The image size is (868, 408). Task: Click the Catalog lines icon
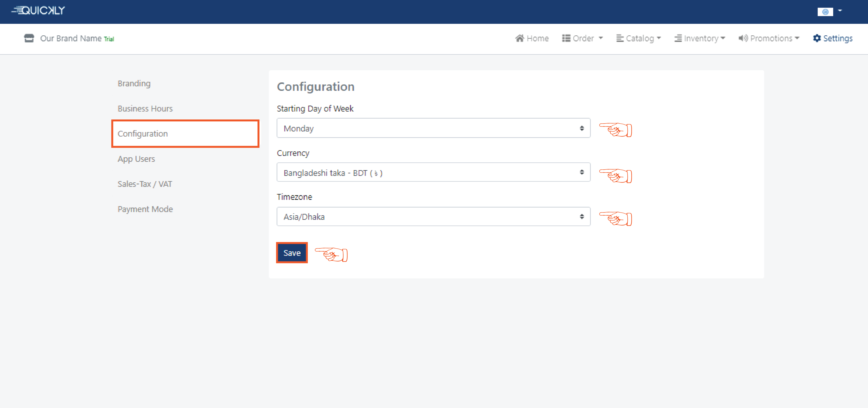[x=620, y=38]
